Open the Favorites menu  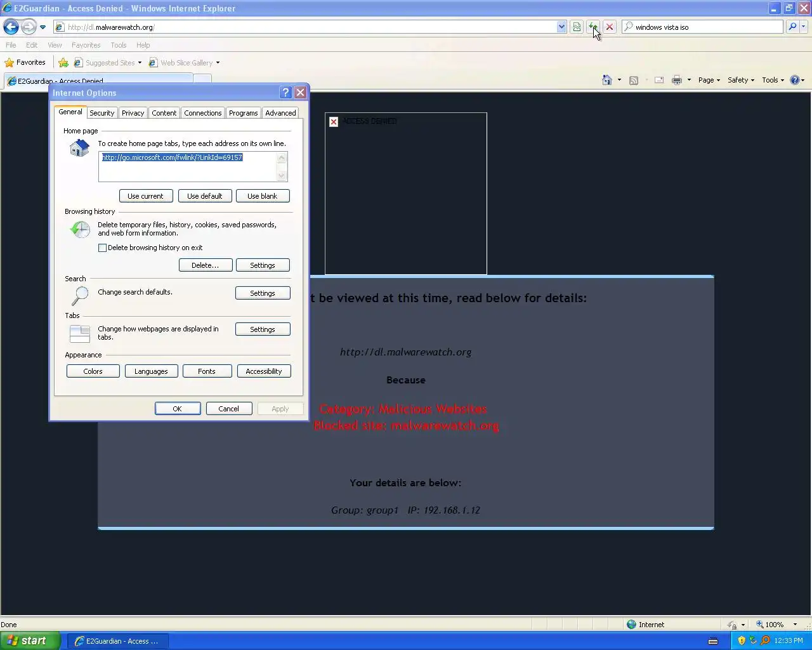(86, 45)
